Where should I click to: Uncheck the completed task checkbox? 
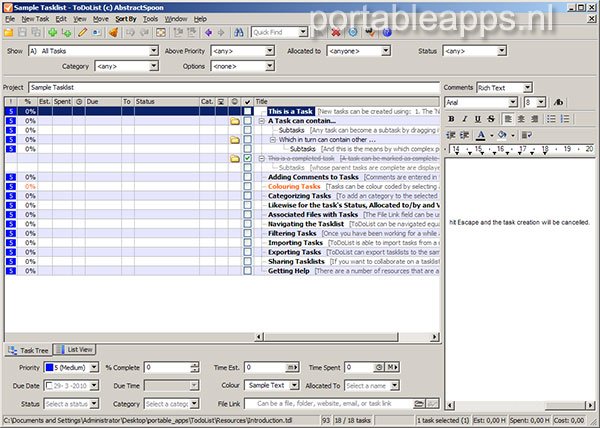coord(247,158)
